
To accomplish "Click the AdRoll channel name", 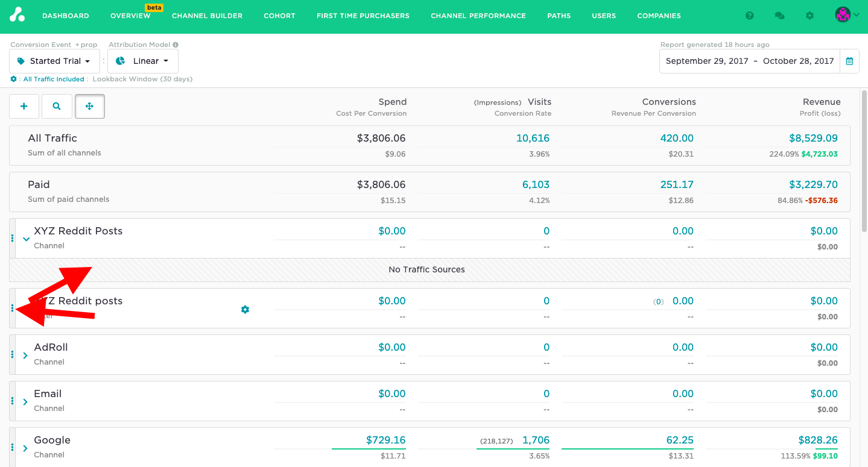I will tap(51, 347).
